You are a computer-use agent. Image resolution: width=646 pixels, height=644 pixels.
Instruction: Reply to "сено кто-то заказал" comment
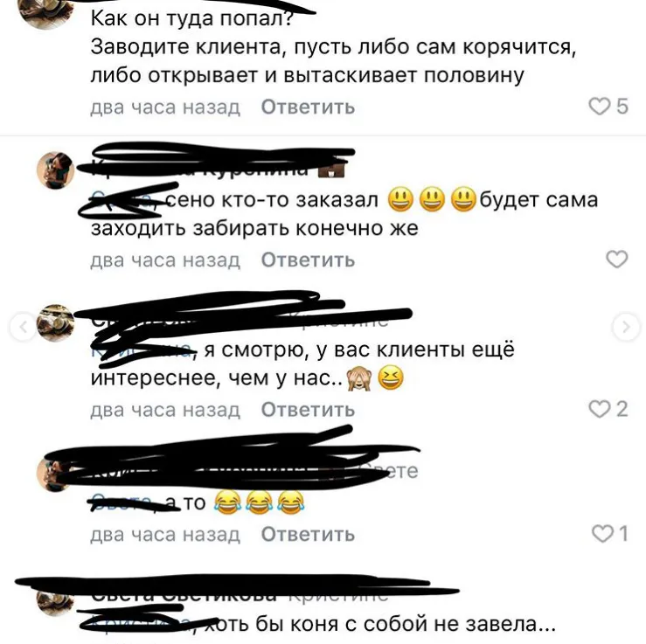[308, 260]
